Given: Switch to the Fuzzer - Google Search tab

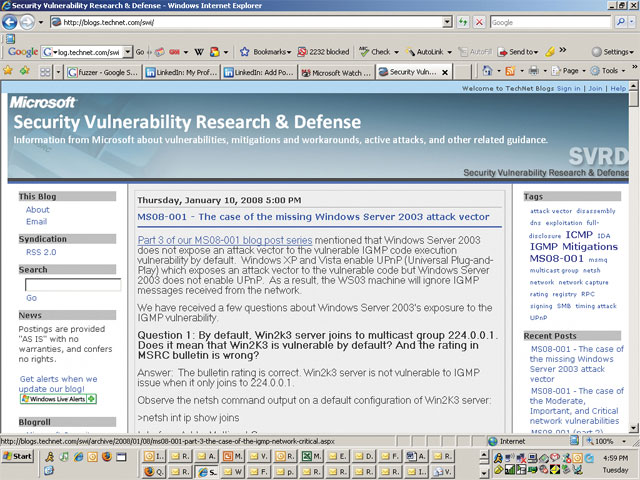Looking at the screenshot, I should click(103, 73).
